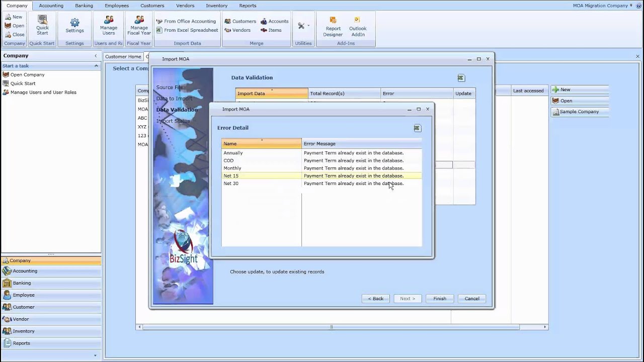Select the Annually error row
Screen dimensions: 644x362
[x=321, y=153]
